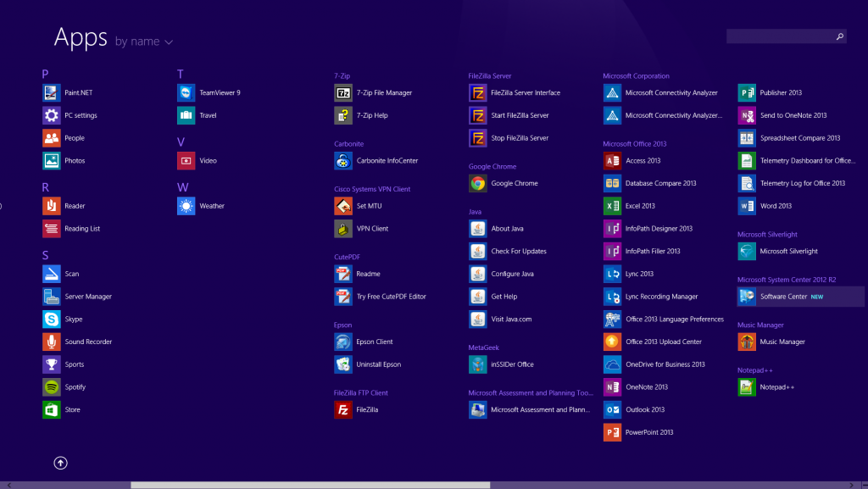Open the Photos app icon

tap(52, 161)
